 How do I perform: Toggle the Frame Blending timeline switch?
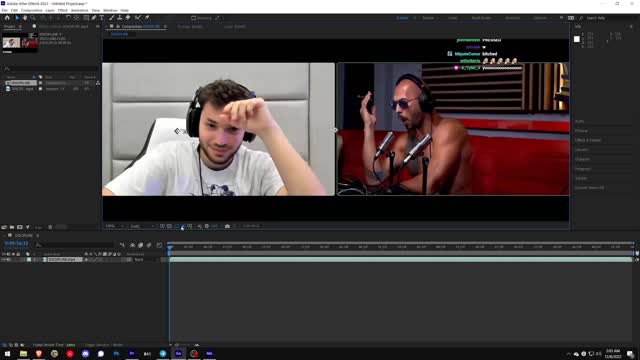[140, 245]
